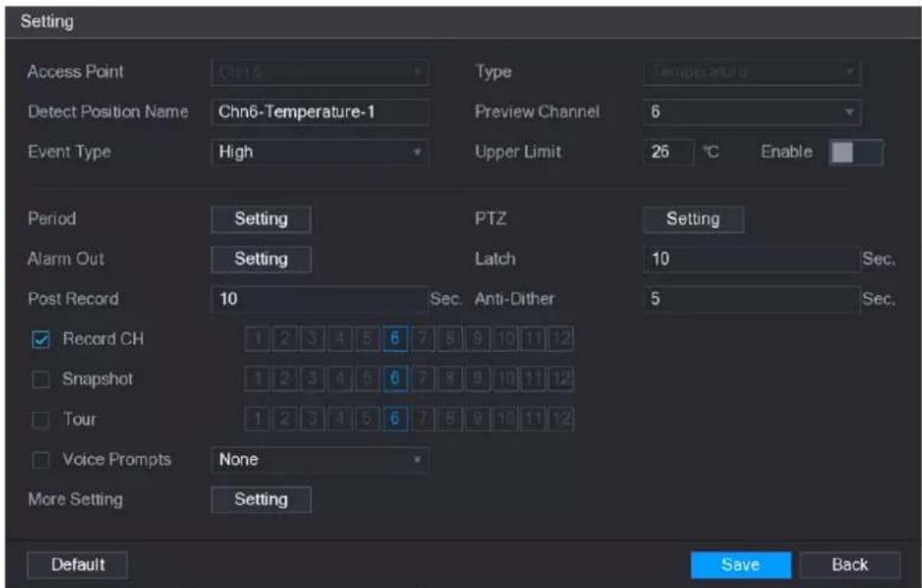Click the Back button

849,564
